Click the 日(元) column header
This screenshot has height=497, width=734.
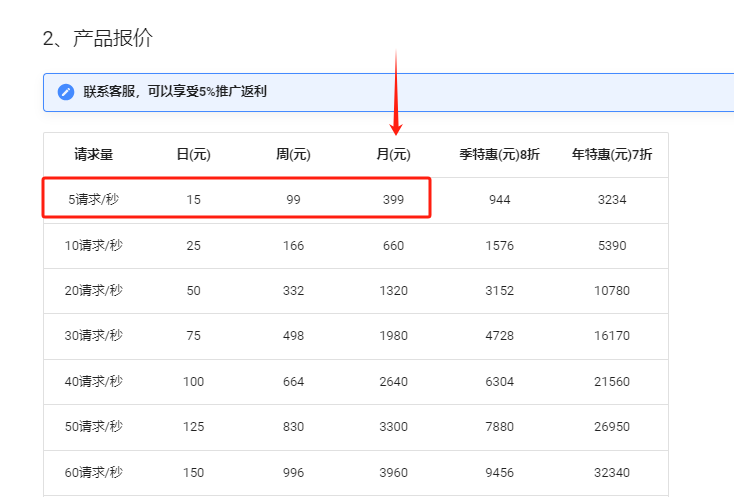[193, 155]
